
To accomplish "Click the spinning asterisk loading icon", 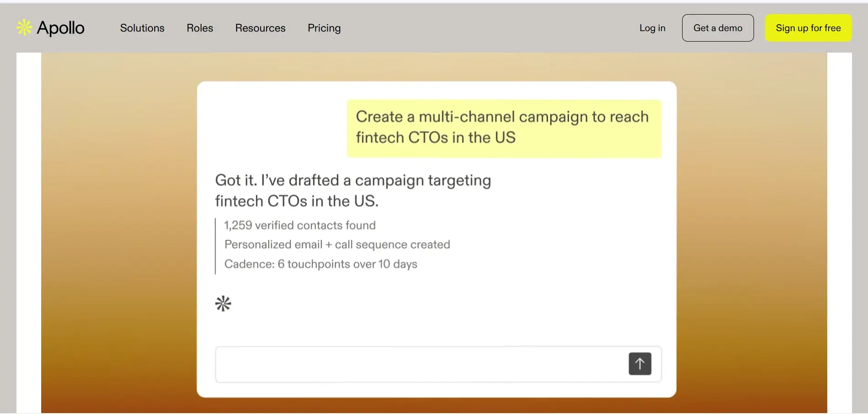I will coord(223,304).
